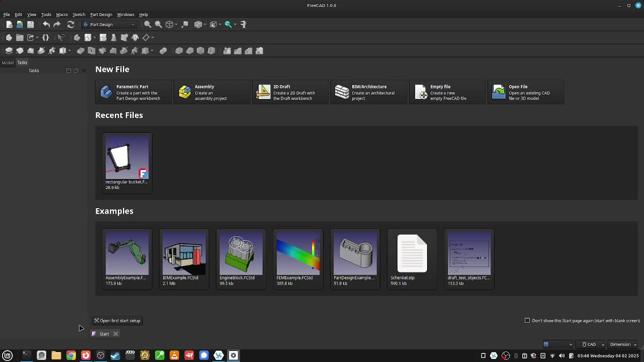The width and height of the screenshot is (644, 362).
Task: Create a new Parametric Part
Action: click(133, 92)
